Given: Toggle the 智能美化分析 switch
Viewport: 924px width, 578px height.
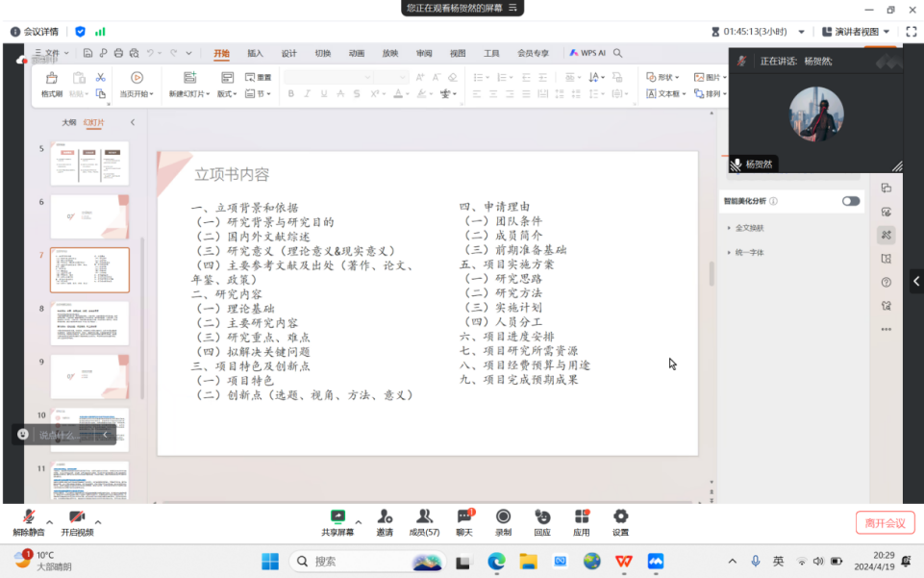Looking at the screenshot, I should [x=851, y=201].
